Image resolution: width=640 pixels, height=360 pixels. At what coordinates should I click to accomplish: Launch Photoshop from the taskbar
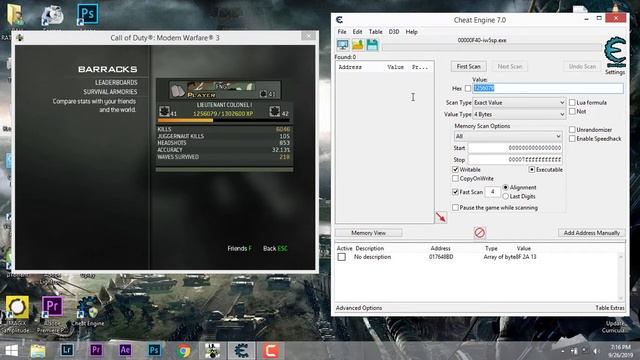click(x=154, y=350)
